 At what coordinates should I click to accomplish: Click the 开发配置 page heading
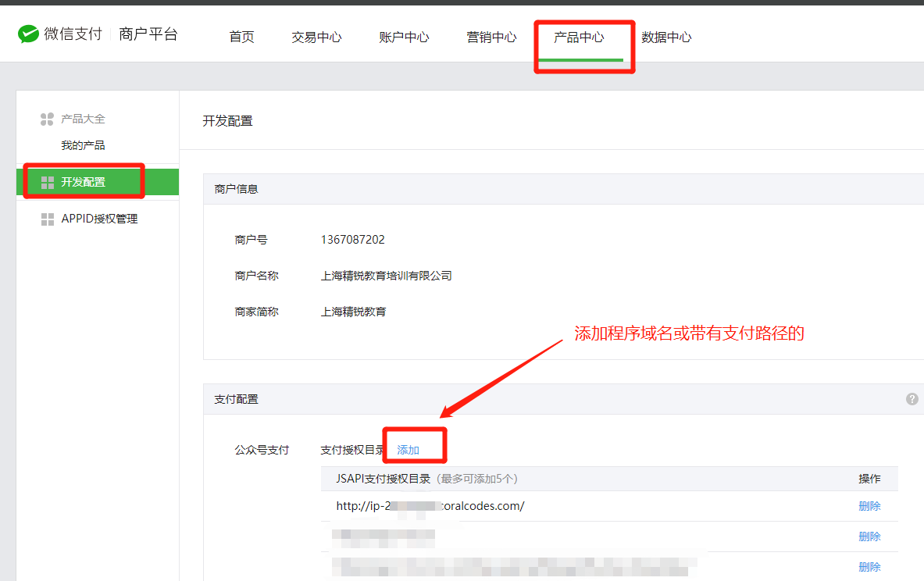[227, 121]
